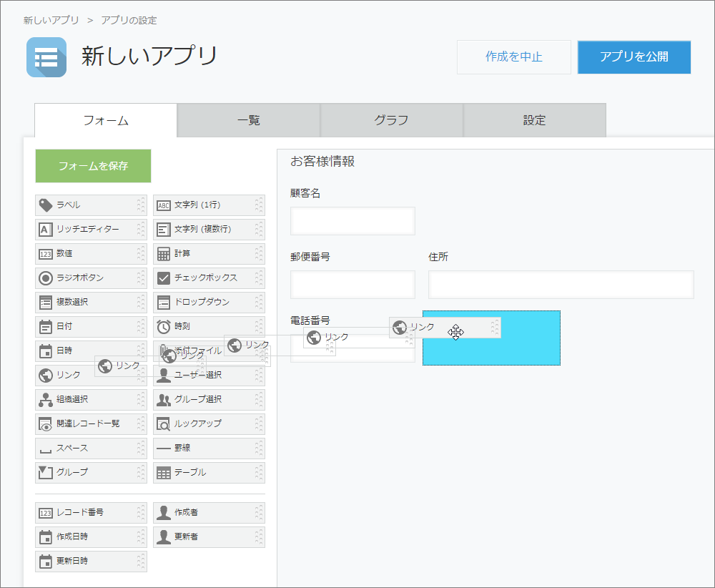Choose the ルックアップ (Lookup) field icon
This screenshot has height=588, width=715.
(163, 424)
